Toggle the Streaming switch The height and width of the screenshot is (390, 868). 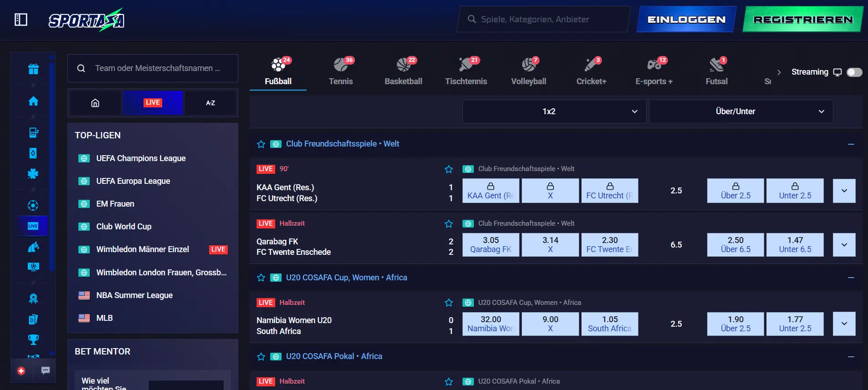[854, 72]
